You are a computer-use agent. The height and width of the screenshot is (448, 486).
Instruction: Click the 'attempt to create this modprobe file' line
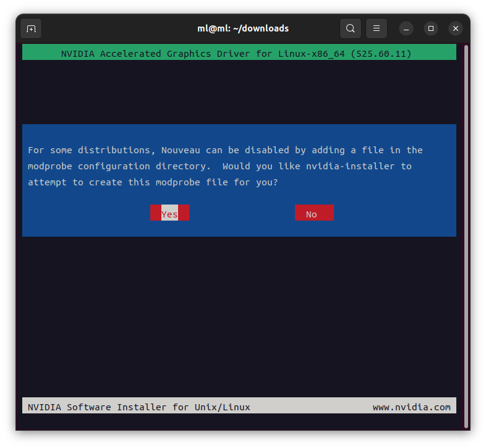pos(153,182)
